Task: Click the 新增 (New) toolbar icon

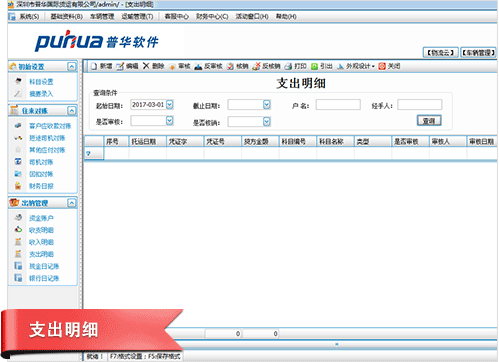Action: [x=94, y=66]
